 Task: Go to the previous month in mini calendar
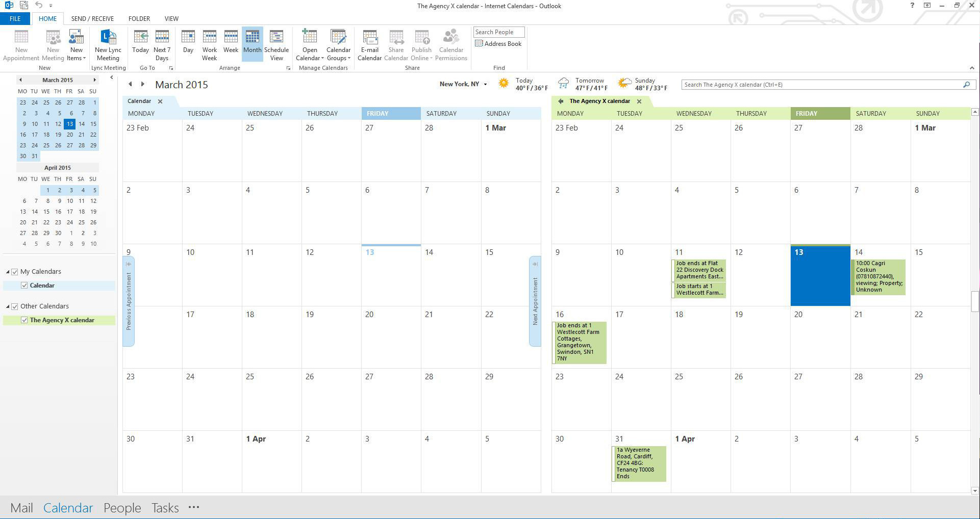[20, 80]
